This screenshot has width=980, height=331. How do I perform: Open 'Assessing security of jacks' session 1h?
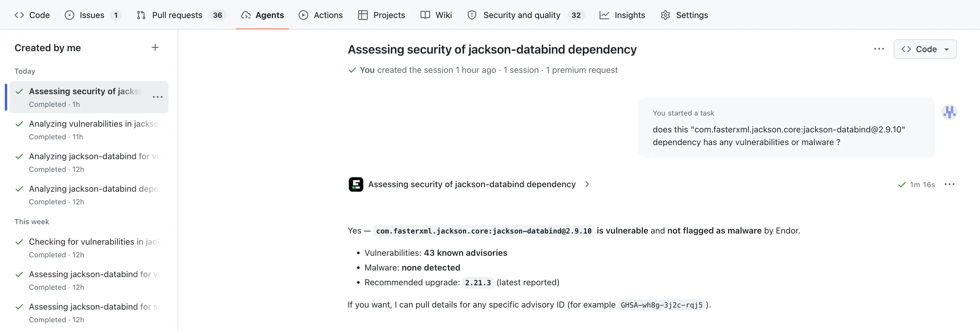click(89, 97)
